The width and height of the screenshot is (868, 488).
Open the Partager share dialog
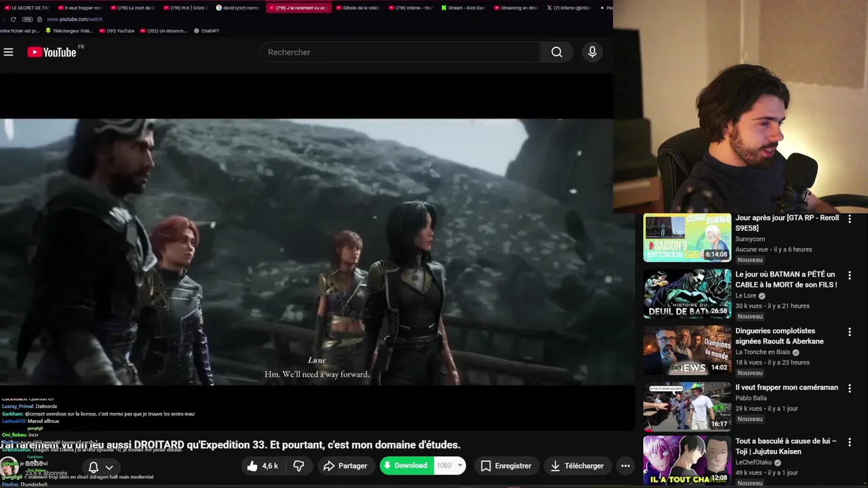345,466
